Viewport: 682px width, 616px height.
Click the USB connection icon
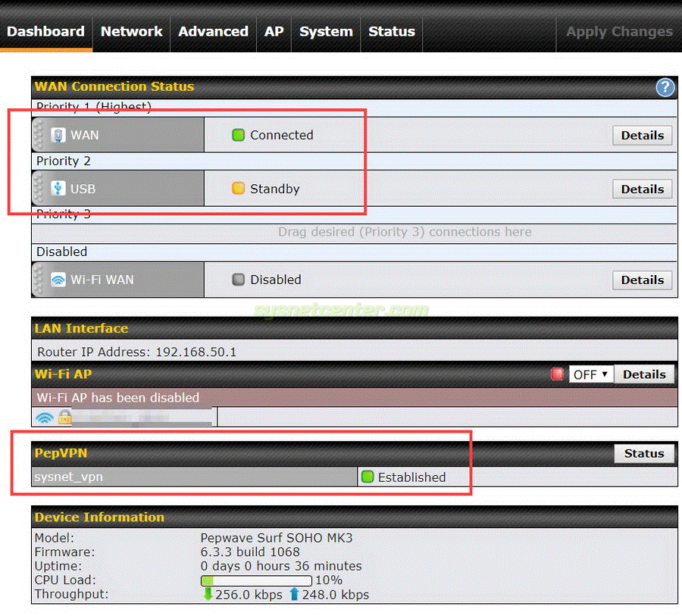tap(58, 189)
